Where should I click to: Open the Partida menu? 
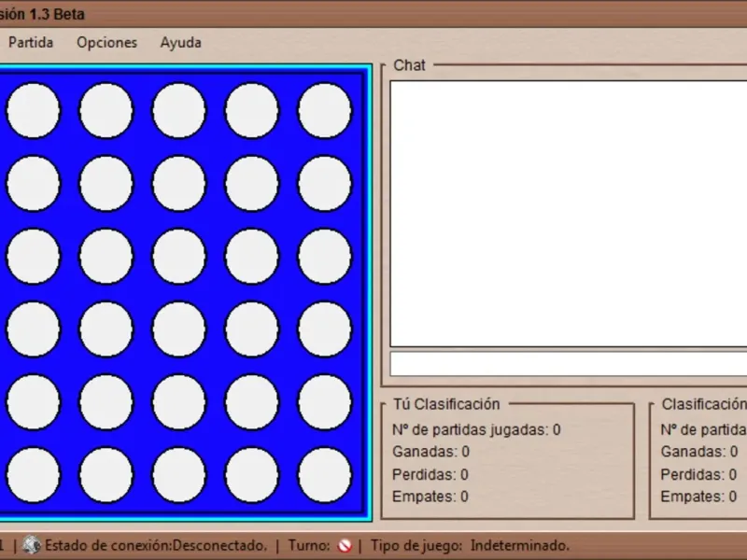click(x=31, y=42)
